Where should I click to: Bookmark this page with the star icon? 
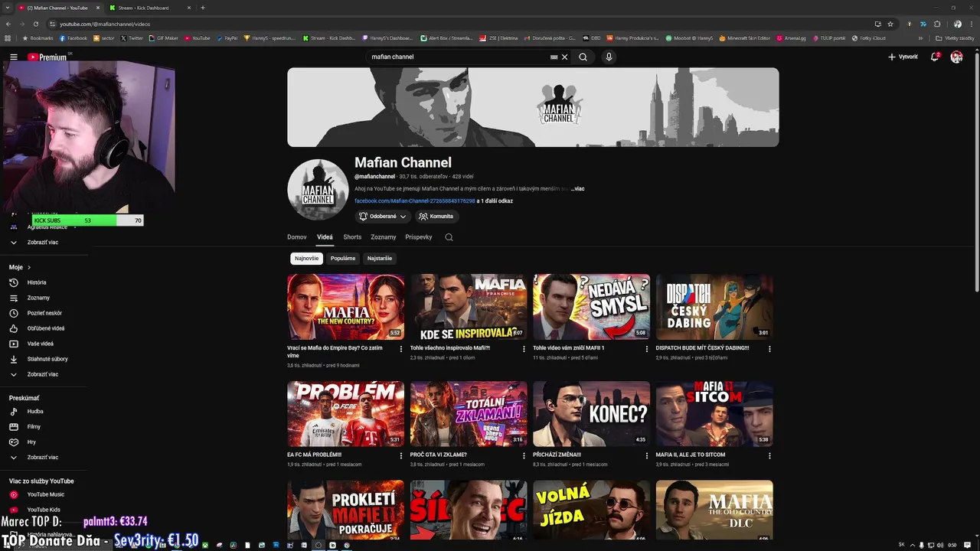890,24
